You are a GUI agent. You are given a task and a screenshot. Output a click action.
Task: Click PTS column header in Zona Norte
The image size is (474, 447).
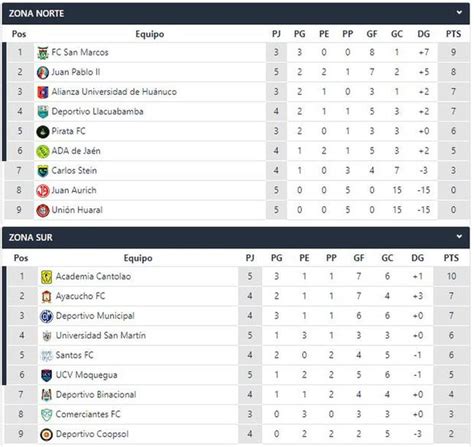[453, 34]
